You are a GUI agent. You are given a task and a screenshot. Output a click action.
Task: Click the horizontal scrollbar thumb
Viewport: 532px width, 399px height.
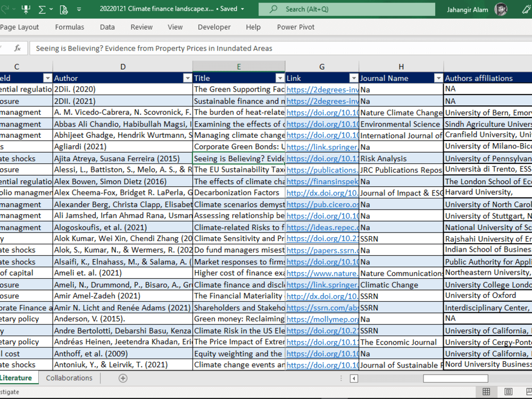pos(455,378)
